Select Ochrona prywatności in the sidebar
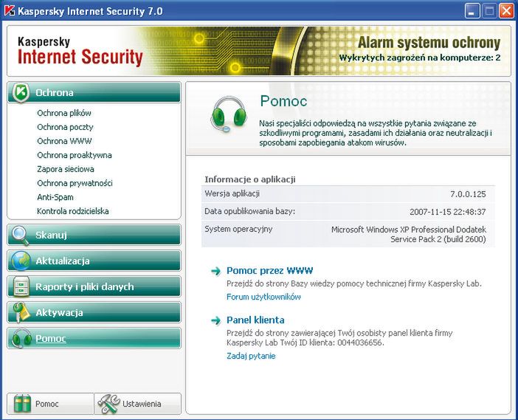The height and width of the screenshot is (420, 518). [75, 183]
